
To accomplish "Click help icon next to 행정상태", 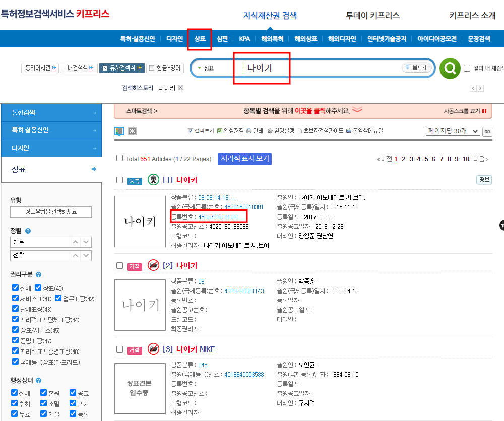I will tap(39, 381).
